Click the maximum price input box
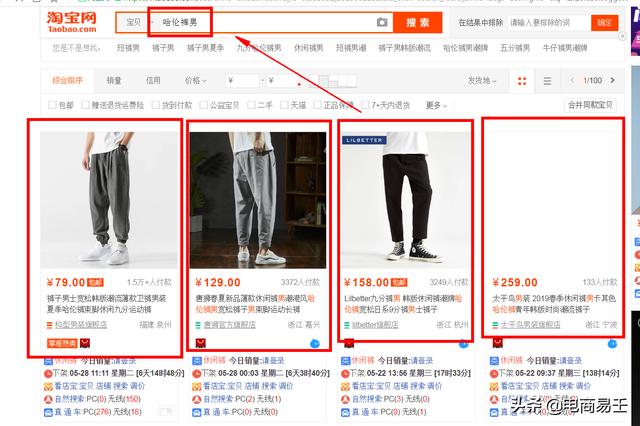Image resolution: width=640 pixels, height=426 pixels. click(x=284, y=81)
